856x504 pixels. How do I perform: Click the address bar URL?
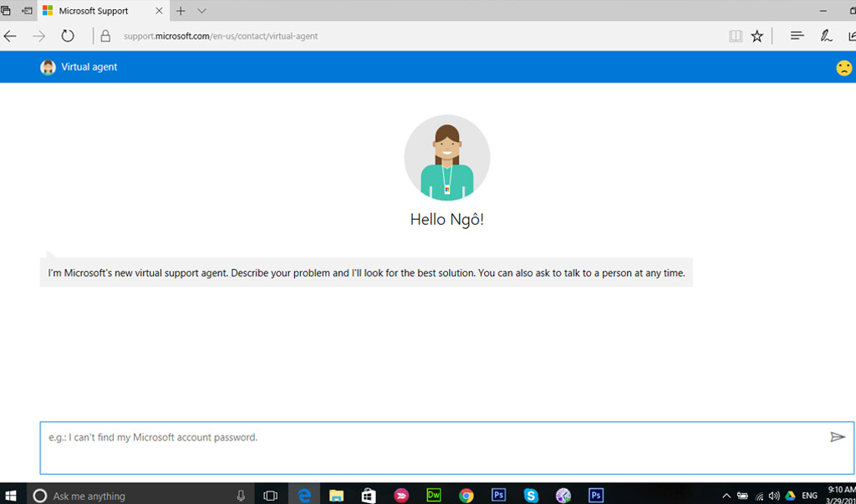[x=221, y=36]
